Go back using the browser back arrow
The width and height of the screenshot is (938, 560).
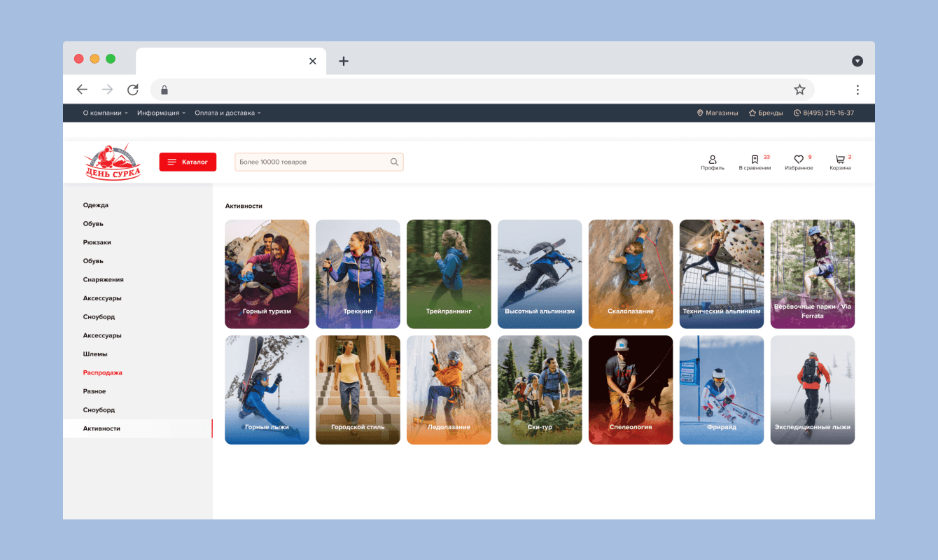[x=82, y=90]
